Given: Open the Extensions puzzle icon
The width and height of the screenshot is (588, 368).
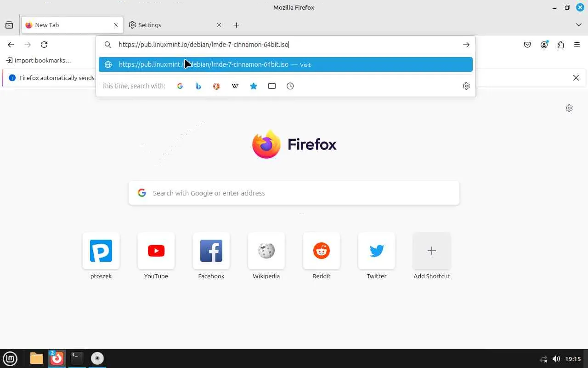Looking at the screenshot, I should [560, 45].
